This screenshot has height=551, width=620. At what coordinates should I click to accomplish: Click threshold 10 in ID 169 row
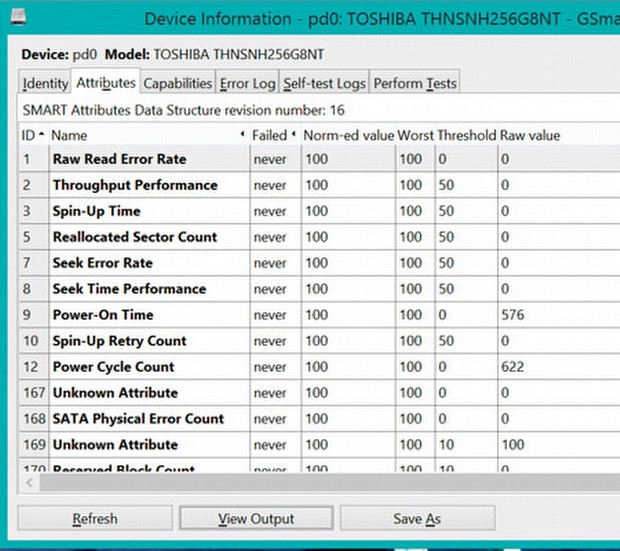coord(446,445)
